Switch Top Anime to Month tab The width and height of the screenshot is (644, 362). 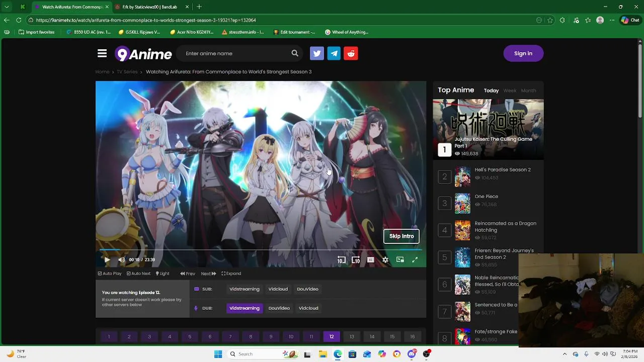pyautogui.click(x=528, y=90)
